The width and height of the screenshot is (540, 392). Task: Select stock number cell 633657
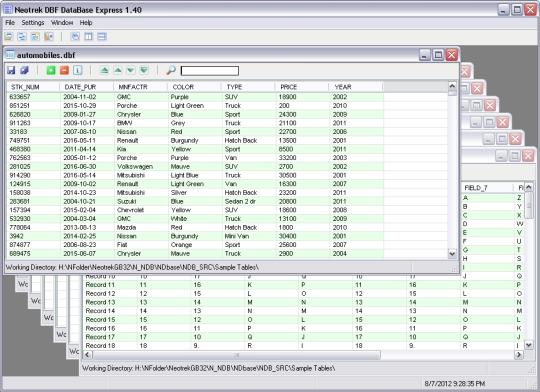tap(33, 97)
